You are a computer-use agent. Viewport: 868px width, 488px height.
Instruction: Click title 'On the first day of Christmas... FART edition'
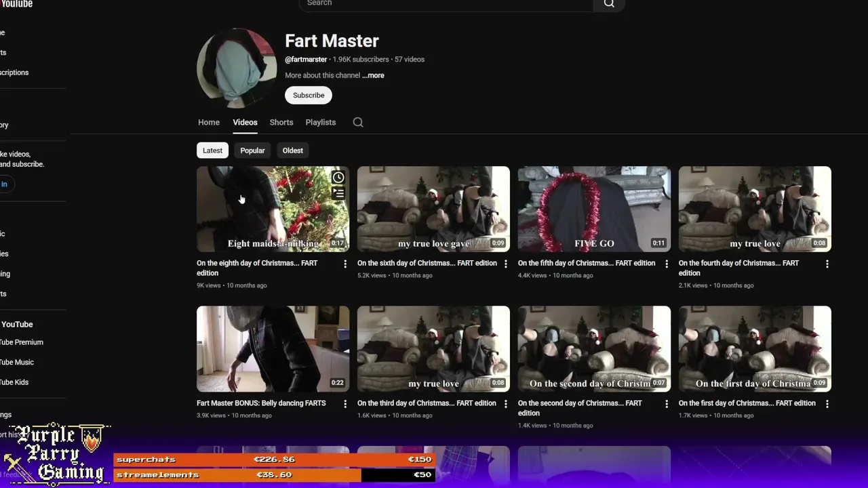pos(747,403)
